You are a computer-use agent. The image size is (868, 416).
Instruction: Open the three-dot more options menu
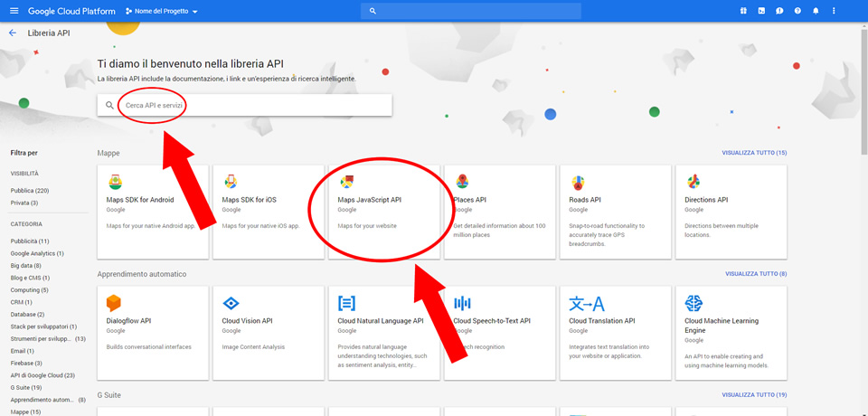(835, 11)
